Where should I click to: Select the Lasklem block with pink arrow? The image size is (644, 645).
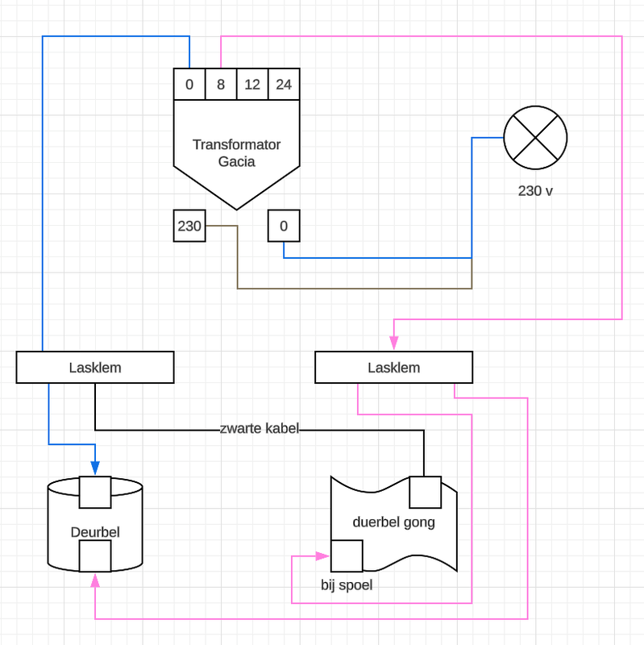[x=393, y=368]
